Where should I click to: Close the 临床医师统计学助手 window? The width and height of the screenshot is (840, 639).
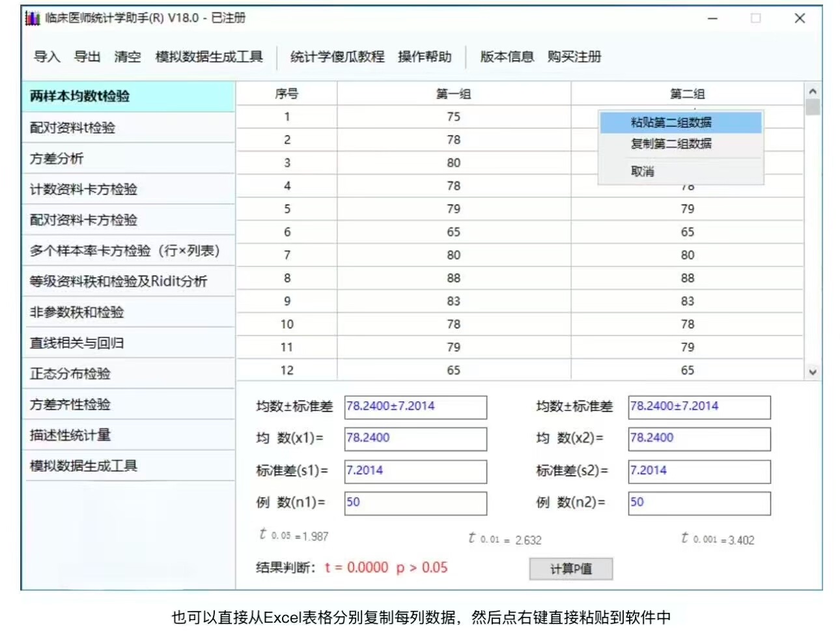[800, 18]
